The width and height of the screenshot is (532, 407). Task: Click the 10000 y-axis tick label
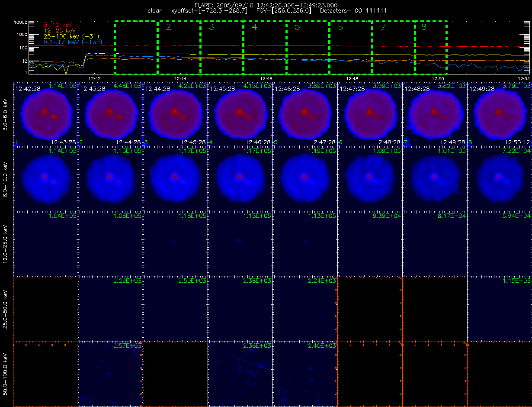(21, 22)
